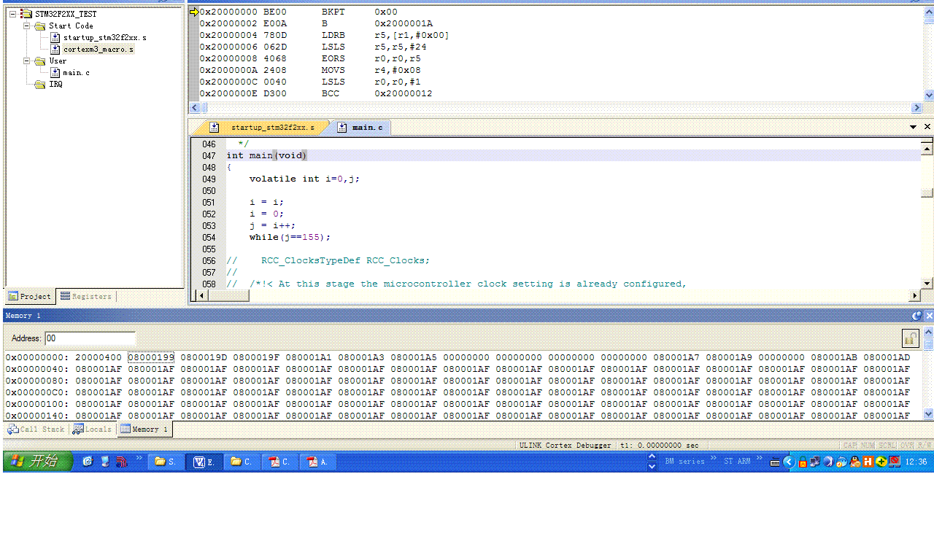
Task: Expand the ST ARM toolbar chevron
Action: (759, 459)
